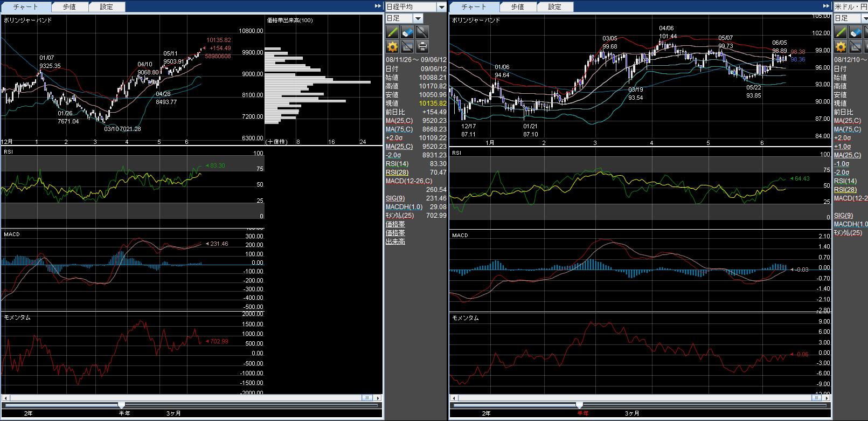Click the triangle ruler icon in Nikkei panel
The height and width of the screenshot is (421, 868).
tap(407, 46)
